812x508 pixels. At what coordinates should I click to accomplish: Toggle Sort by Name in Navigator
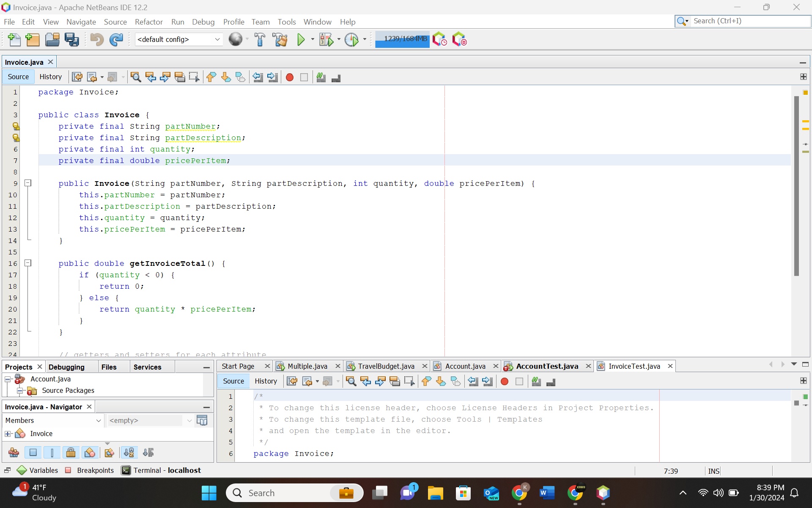pos(129,453)
